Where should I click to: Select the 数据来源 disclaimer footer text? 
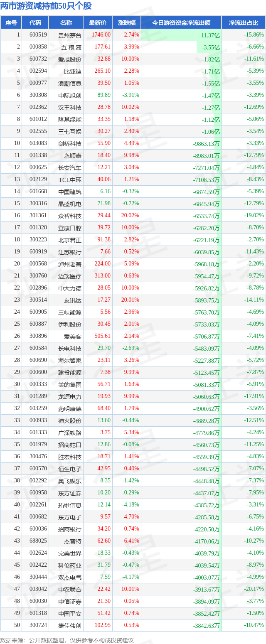(x=67, y=640)
